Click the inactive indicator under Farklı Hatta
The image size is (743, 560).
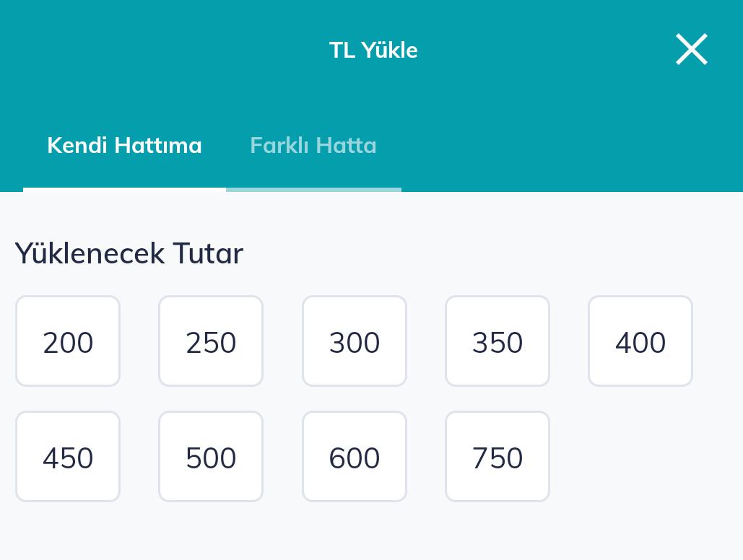pos(313,190)
